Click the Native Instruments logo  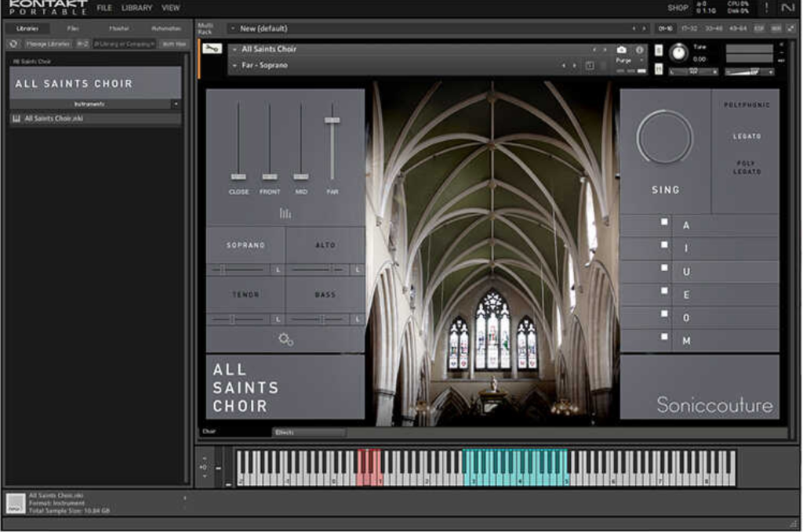[787, 7]
